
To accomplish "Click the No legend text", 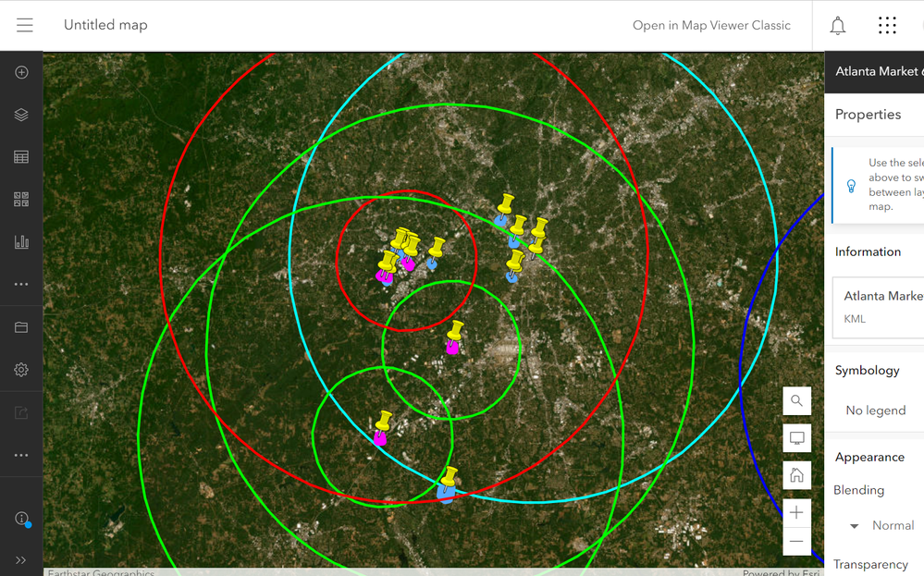I will [876, 411].
